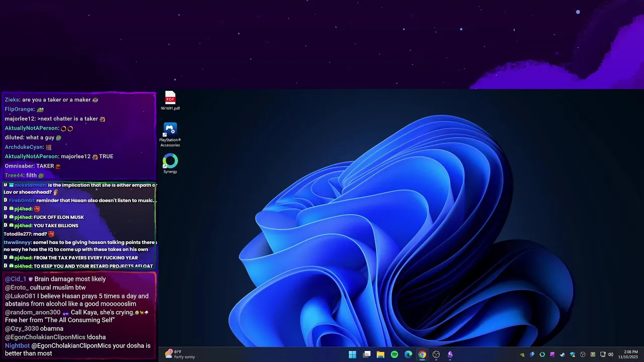Click the Nightbot username in bottom chat
The width and height of the screenshot is (644, 362).
tap(17, 346)
